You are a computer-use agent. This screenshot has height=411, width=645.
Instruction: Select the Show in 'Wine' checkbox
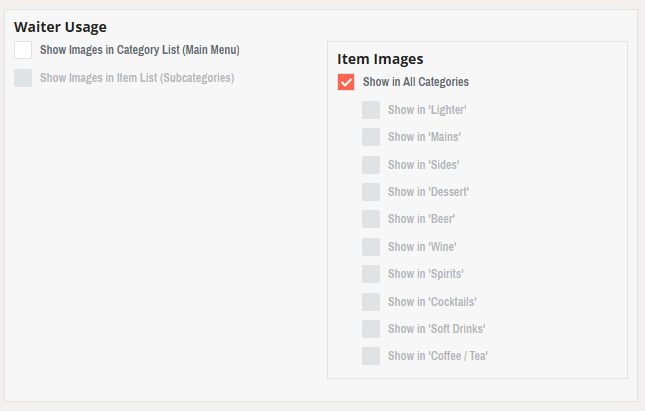[371, 247]
